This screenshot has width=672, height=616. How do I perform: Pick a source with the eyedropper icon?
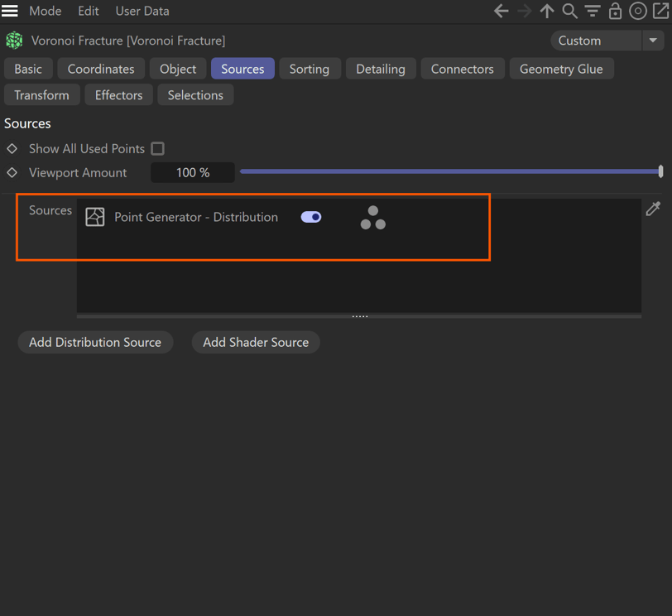tap(653, 209)
